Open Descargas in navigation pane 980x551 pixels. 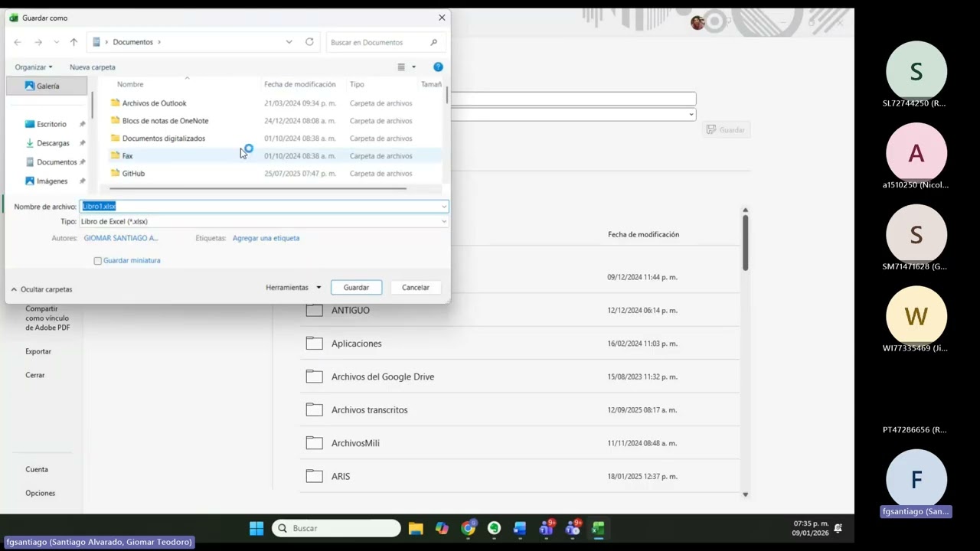point(53,143)
